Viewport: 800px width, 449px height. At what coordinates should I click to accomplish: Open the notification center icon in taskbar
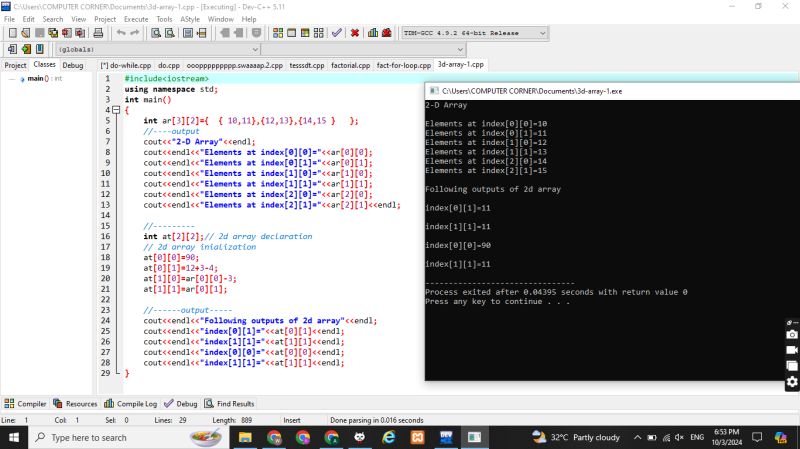757,437
